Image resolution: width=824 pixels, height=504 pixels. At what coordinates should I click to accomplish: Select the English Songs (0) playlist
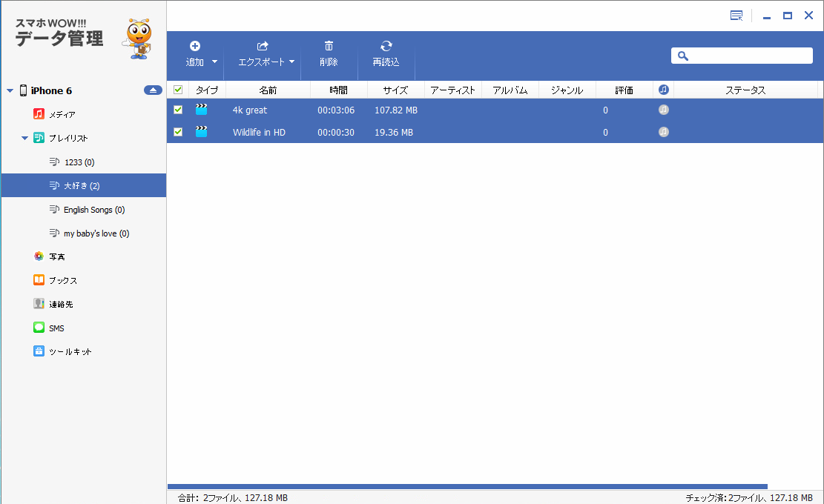point(93,210)
